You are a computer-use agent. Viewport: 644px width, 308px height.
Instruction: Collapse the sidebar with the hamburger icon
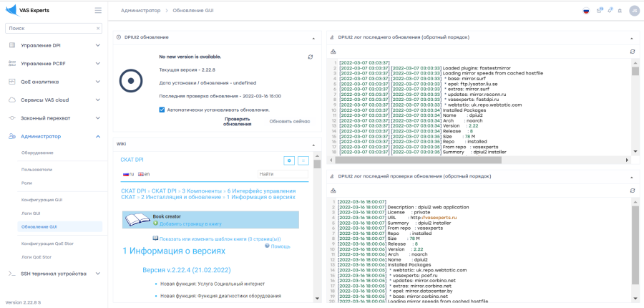point(98,10)
